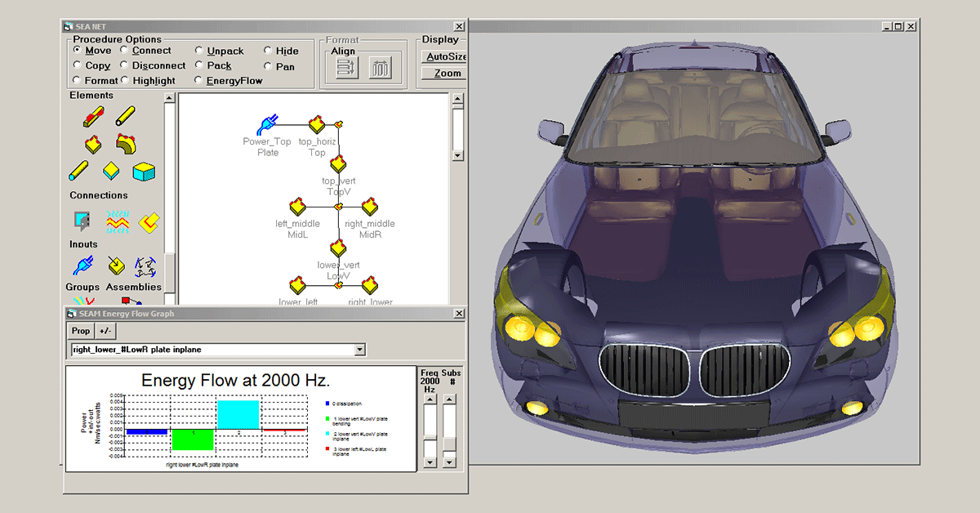
Task: Select the Move procedure option
Action: pos(76,51)
